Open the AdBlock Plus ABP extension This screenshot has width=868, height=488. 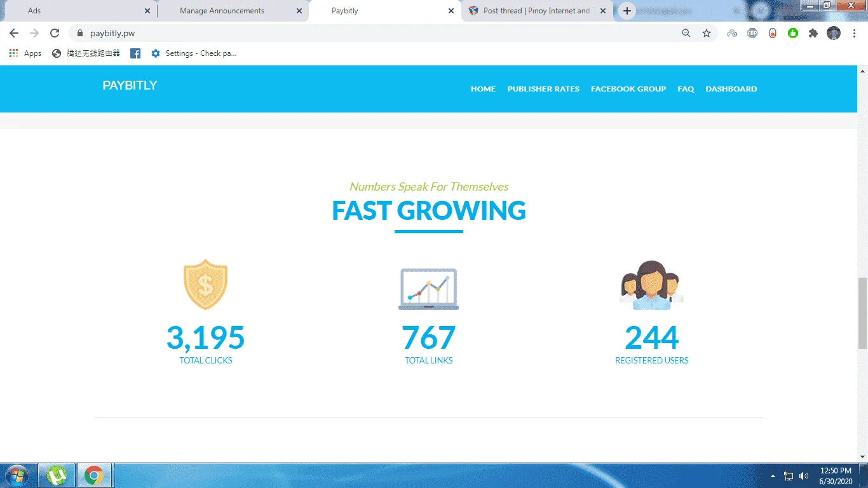click(x=752, y=33)
